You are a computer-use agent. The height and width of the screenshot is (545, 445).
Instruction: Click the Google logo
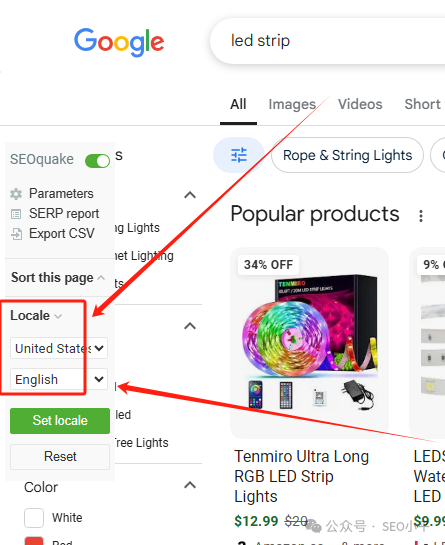119,42
